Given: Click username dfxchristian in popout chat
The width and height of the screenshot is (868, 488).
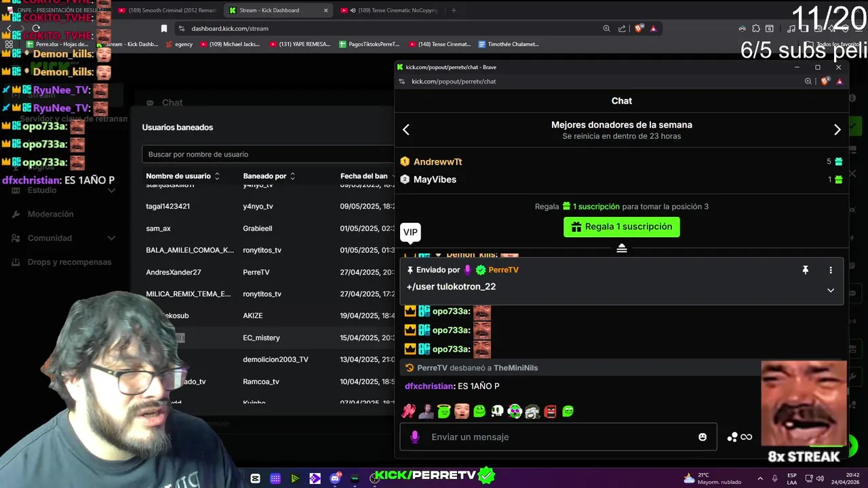Looking at the screenshot, I should pos(429,386).
